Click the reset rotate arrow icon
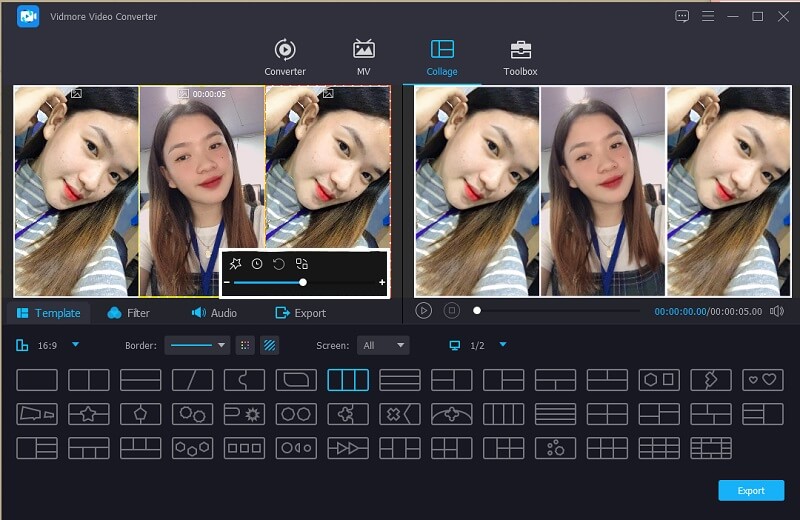The width and height of the screenshot is (800, 520). pos(279,264)
